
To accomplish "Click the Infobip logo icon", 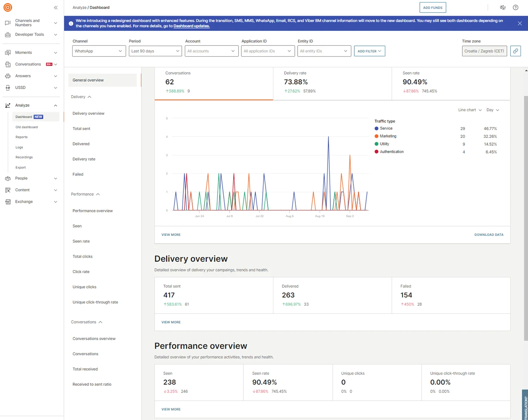I will [x=7, y=7].
